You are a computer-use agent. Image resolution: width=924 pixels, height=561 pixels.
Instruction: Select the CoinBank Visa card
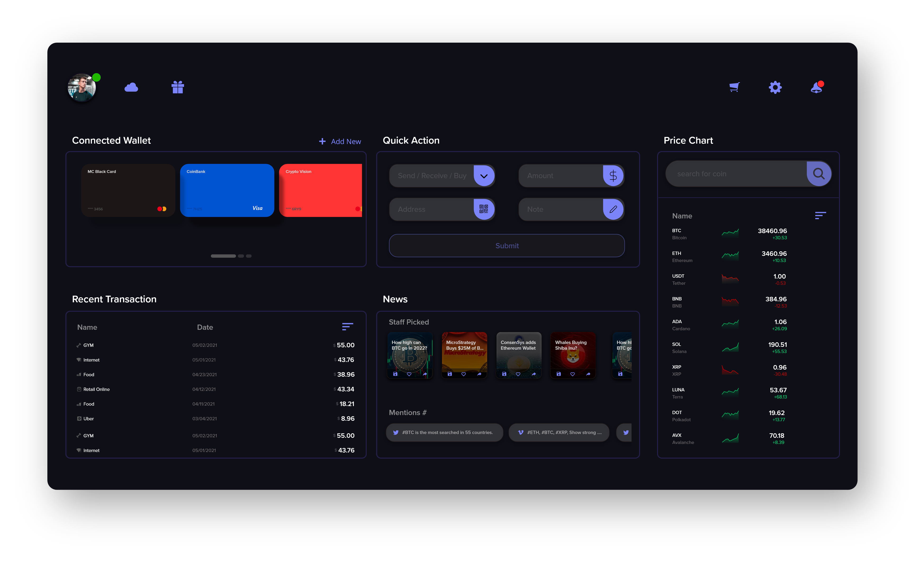pos(227,190)
